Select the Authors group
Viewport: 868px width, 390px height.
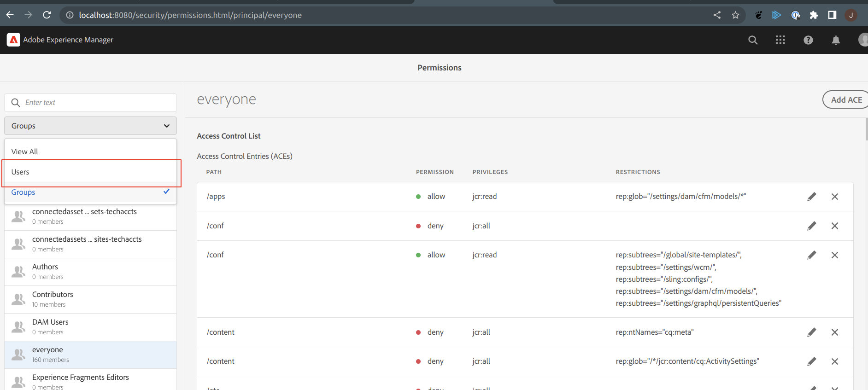click(91, 272)
